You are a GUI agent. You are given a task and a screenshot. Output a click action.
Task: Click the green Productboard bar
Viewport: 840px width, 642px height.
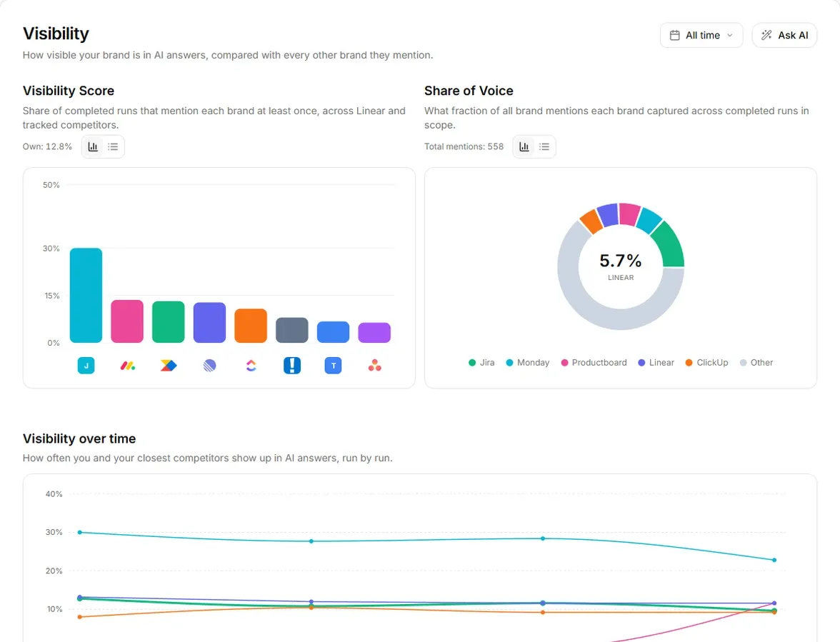[x=169, y=322]
